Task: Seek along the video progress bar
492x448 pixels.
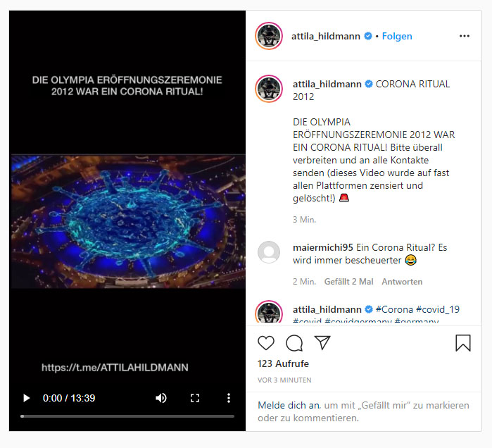Action: coord(127,416)
